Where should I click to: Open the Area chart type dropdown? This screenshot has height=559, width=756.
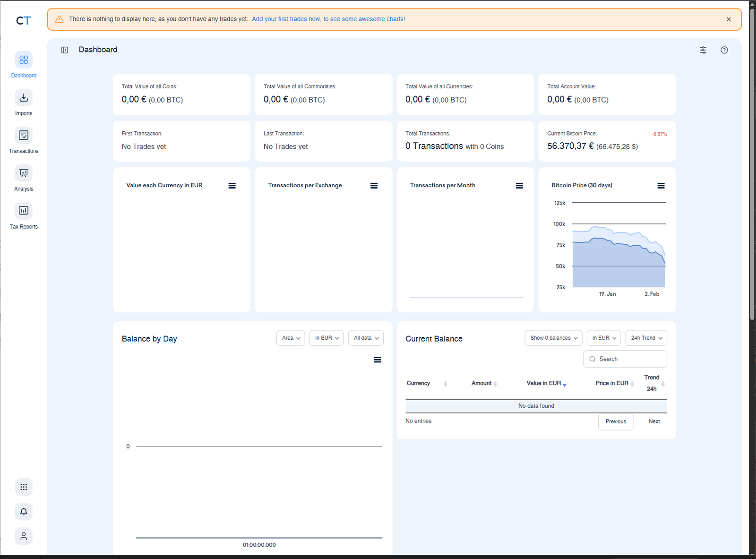[290, 338]
